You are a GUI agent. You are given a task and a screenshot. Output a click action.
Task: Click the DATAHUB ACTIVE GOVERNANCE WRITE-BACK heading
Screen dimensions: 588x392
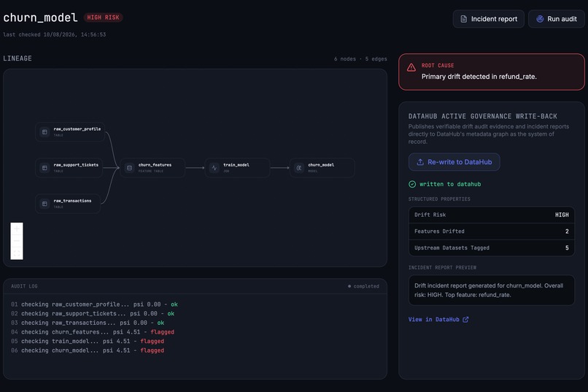tap(483, 116)
